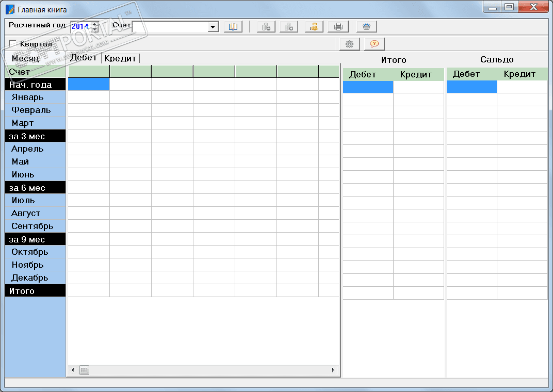Select the Апрель row label
Screen dimensions: 553x392
click(35, 149)
